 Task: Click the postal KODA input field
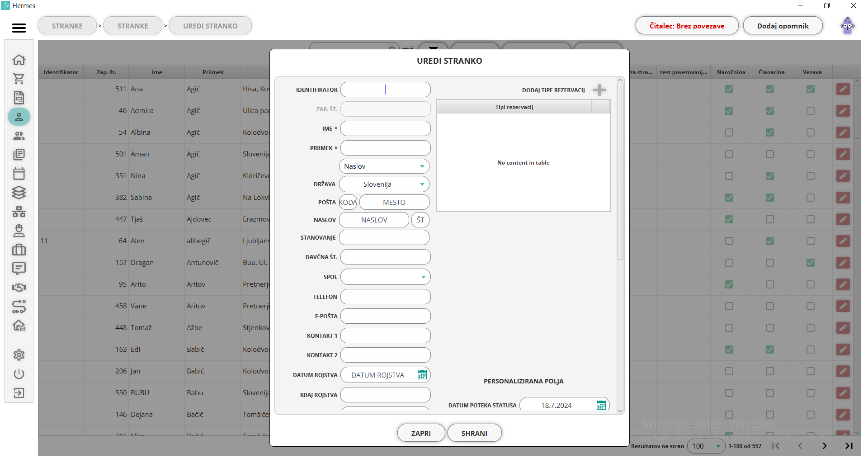pyautogui.click(x=348, y=202)
